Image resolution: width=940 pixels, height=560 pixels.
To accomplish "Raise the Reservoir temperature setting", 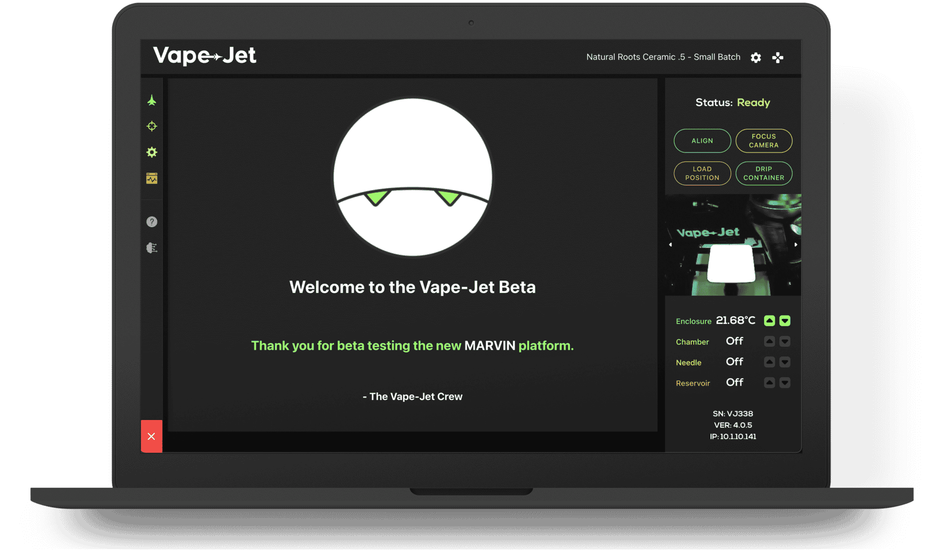I will (x=769, y=383).
